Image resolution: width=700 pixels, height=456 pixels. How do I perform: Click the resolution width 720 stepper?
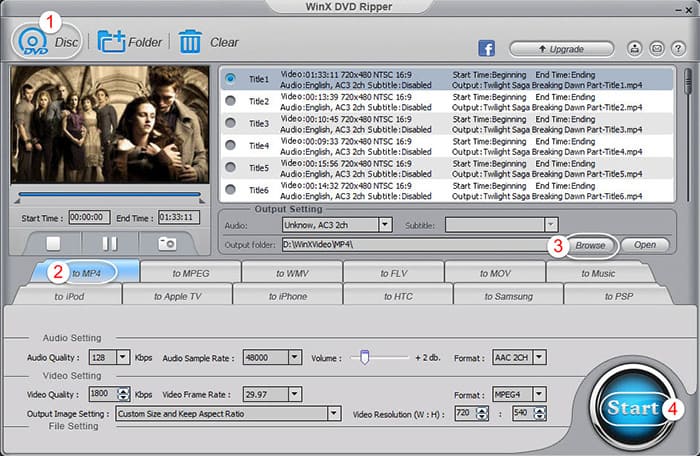point(482,414)
